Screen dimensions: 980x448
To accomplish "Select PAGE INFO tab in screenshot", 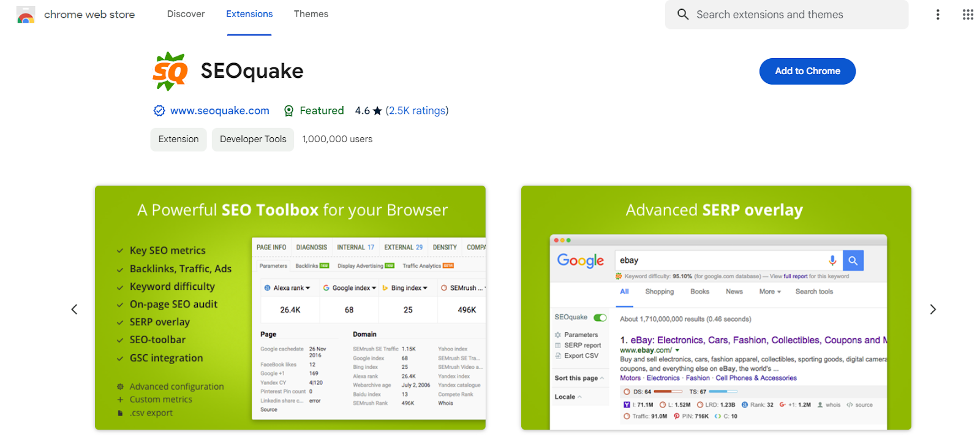I will click(x=271, y=248).
